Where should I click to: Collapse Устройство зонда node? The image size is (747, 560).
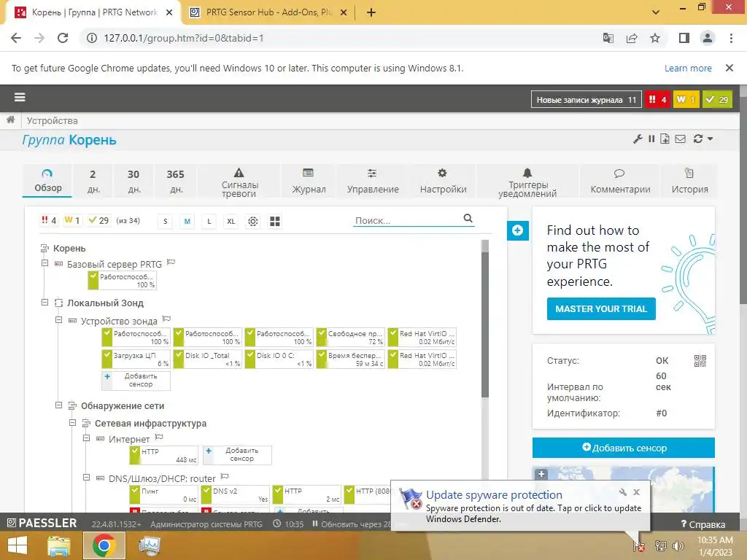coord(58,320)
